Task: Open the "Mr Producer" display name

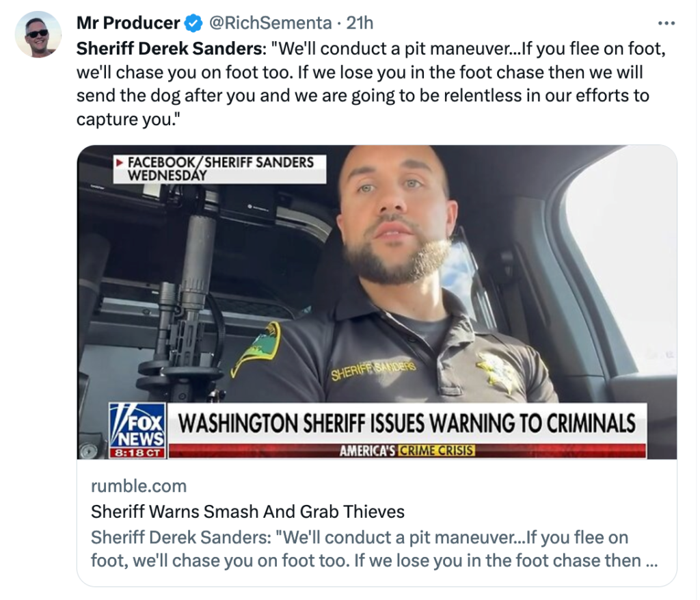Action: coord(128,23)
